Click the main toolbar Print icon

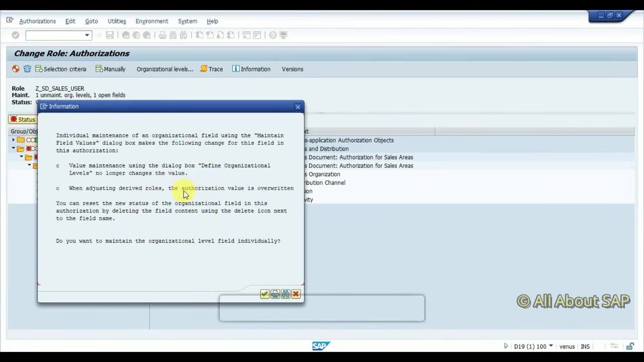click(163, 35)
